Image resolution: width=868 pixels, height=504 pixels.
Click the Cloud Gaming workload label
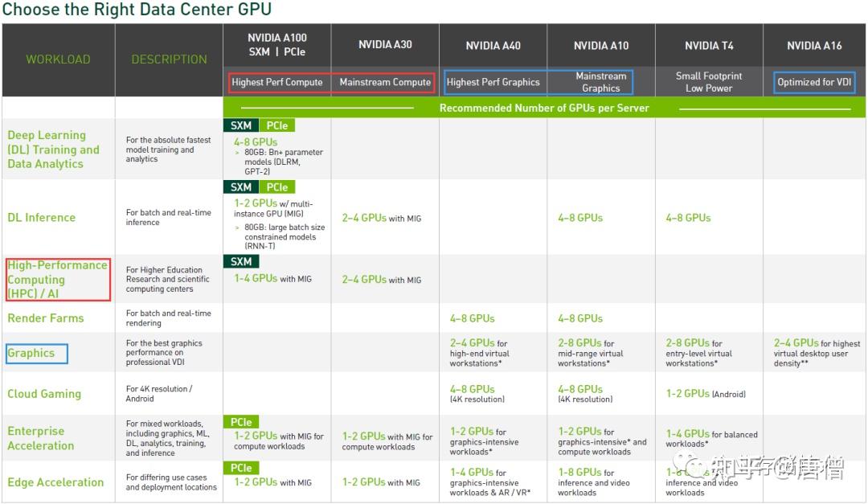coord(43,393)
